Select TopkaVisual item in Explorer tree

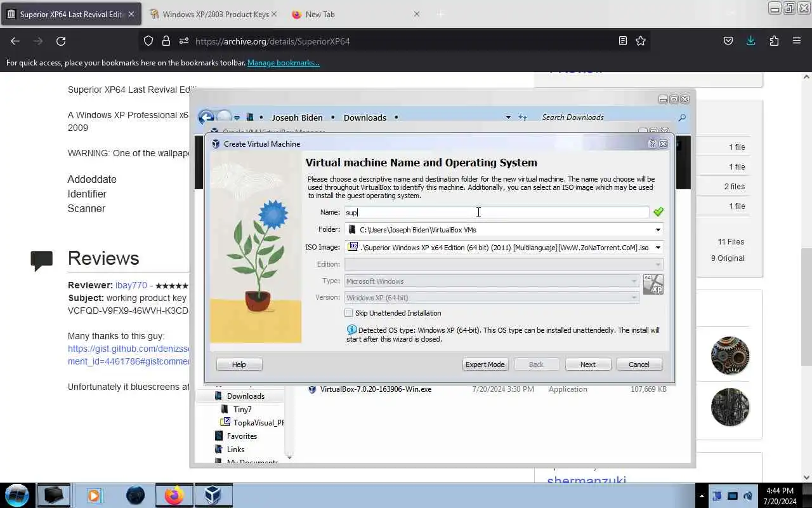[x=258, y=423]
